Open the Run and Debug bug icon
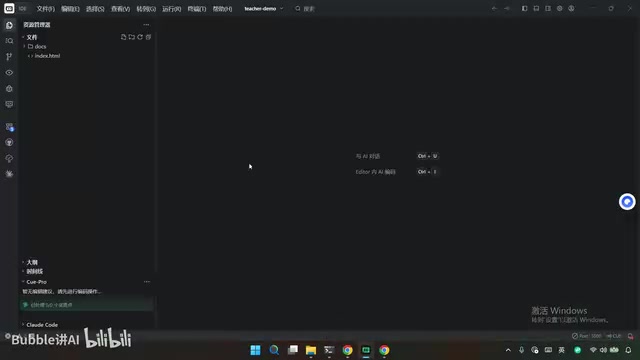Viewport: 640px width, 360px height. tap(9, 89)
